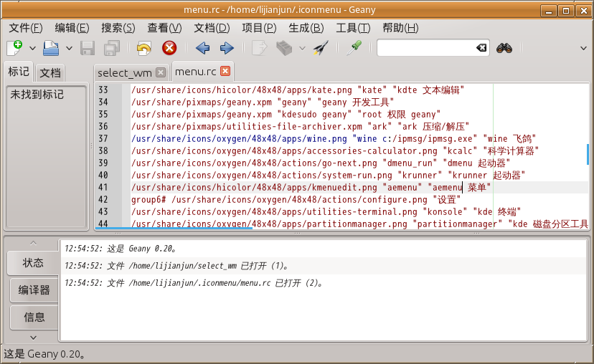Image resolution: width=594 pixels, height=364 pixels.
Task: Open the color chooser dropper icon
Action: [x=354, y=48]
